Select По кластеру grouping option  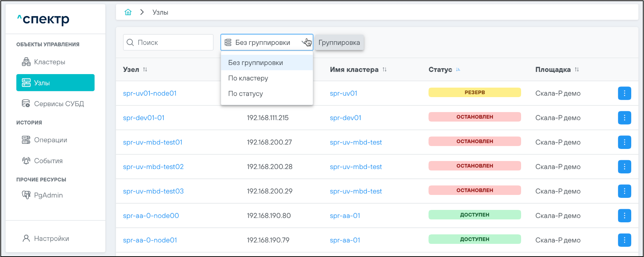pos(248,78)
